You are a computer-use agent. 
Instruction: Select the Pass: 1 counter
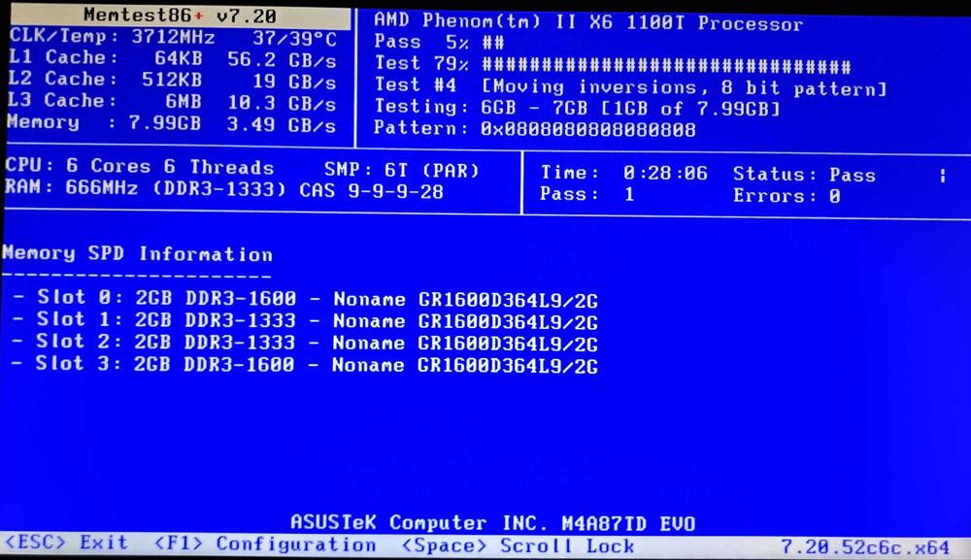[x=587, y=194]
